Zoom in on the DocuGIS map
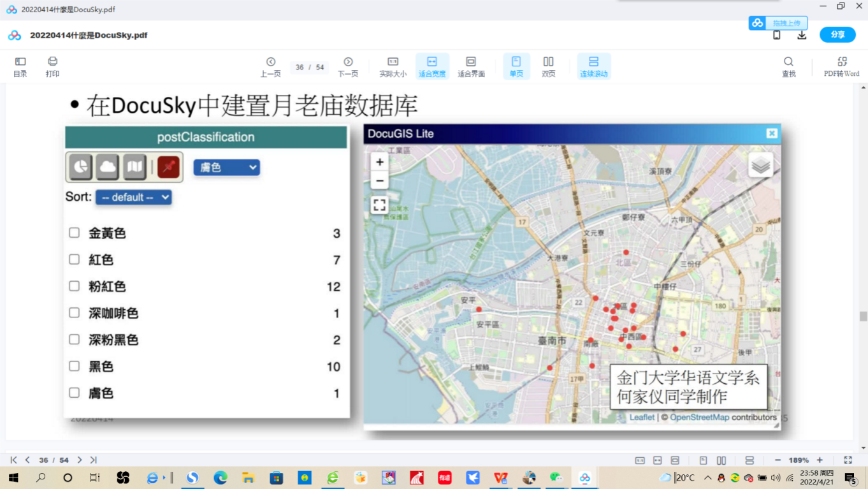Viewport: 868px width, 489px height. (x=380, y=162)
